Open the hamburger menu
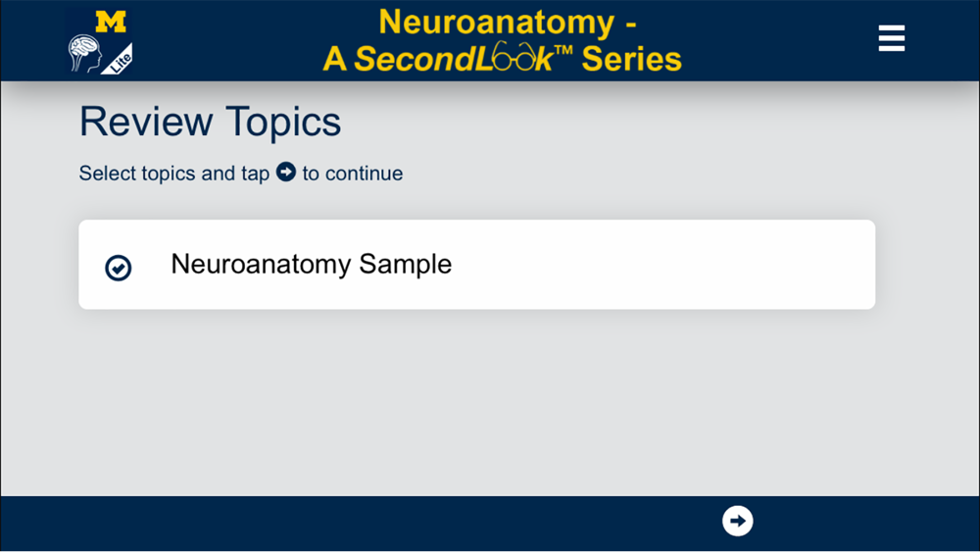Screen dimensions: 980x552 pyautogui.click(x=891, y=38)
